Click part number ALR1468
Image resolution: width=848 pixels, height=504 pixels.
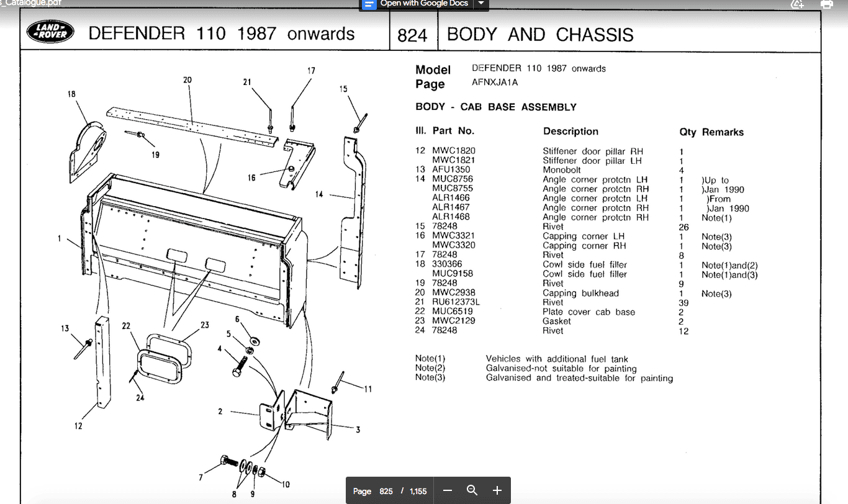451,217
